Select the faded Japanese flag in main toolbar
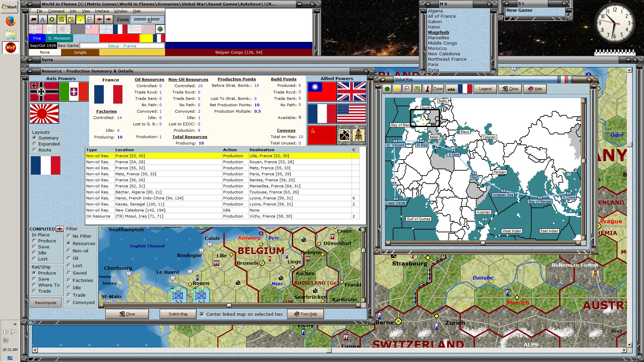This screenshot has width=644, height=362. click(64, 29)
